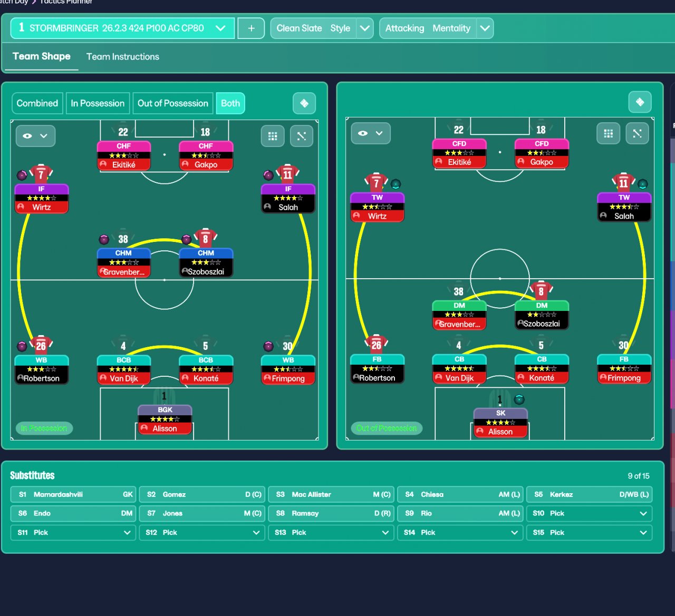The height and width of the screenshot is (616, 675).
Task: Open the S14 Pick substitute dropdown
Action: [x=460, y=532]
